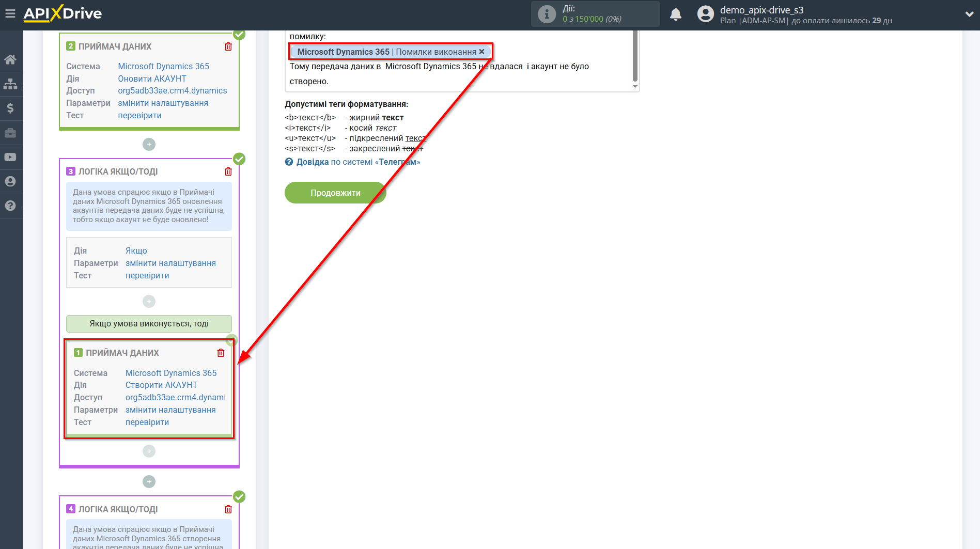
Task: Click the info icon near actions counter
Action: coord(547,14)
